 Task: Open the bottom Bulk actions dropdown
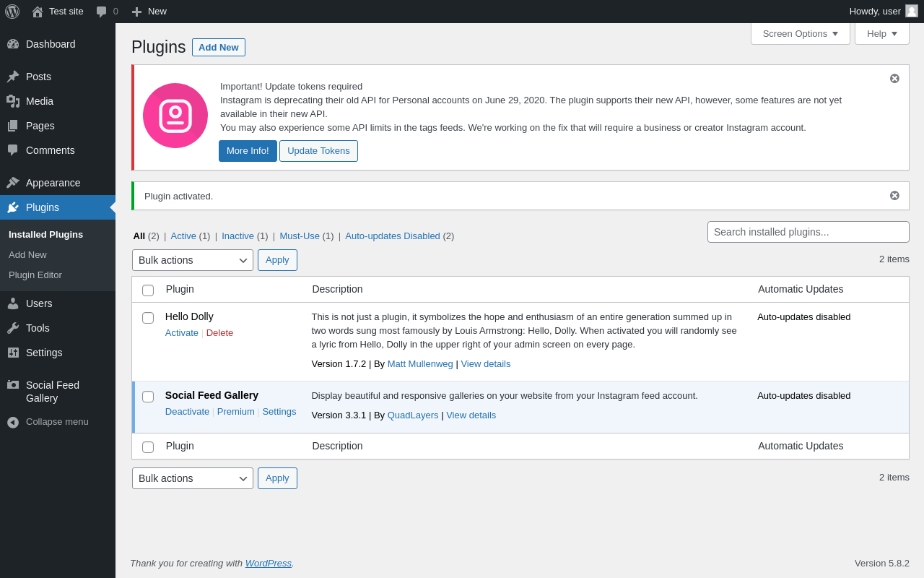click(193, 478)
